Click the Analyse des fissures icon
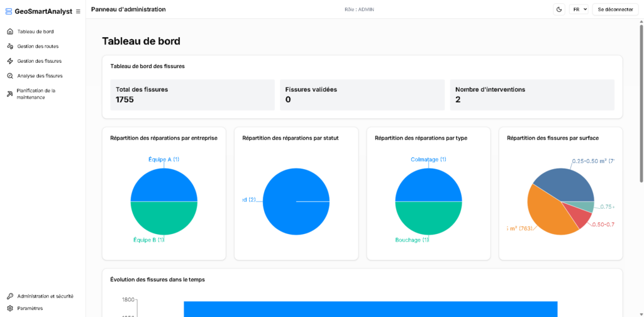The width and height of the screenshot is (644, 317). (x=10, y=75)
